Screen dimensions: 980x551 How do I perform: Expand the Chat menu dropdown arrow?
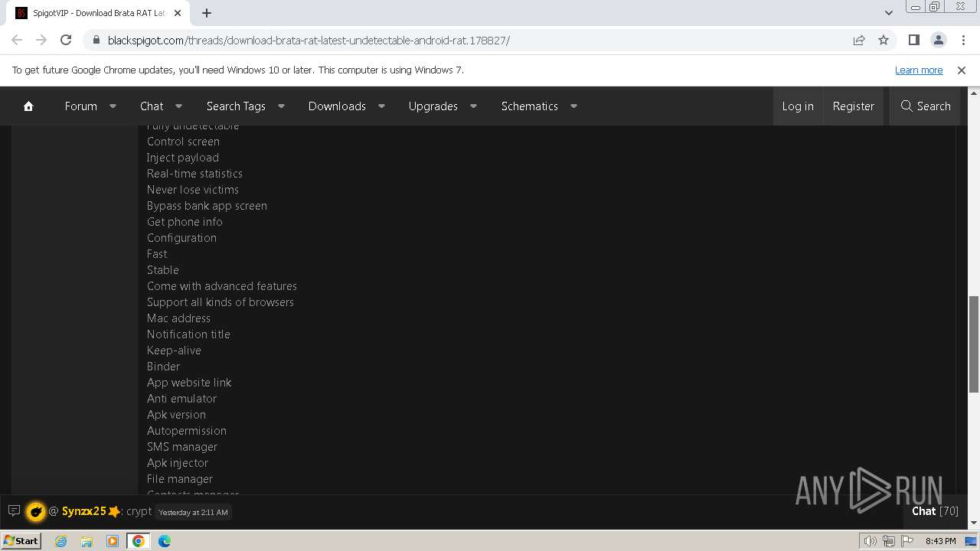[x=178, y=106]
